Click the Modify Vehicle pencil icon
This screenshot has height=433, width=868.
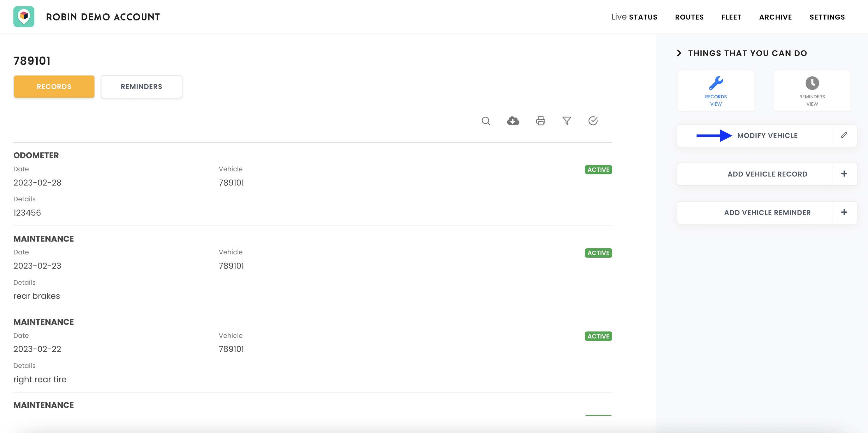(x=844, y=135)
